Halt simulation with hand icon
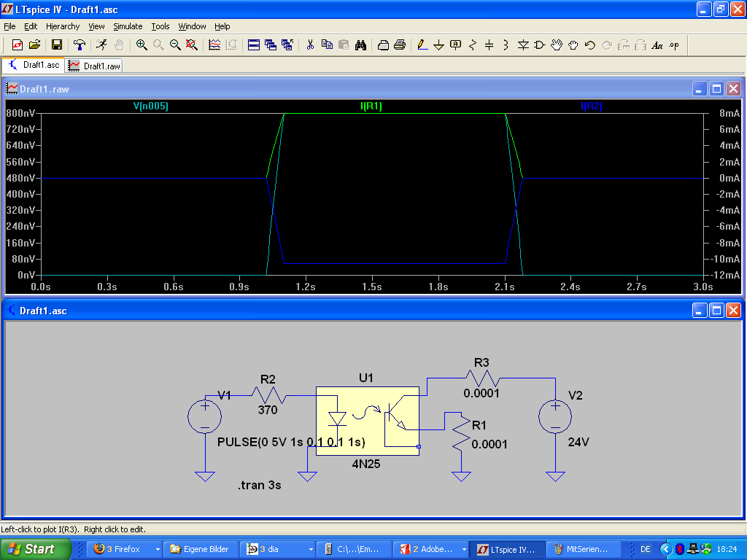This screenshot has height=560, width=747. pyautogui.click(x=119, y=44)
